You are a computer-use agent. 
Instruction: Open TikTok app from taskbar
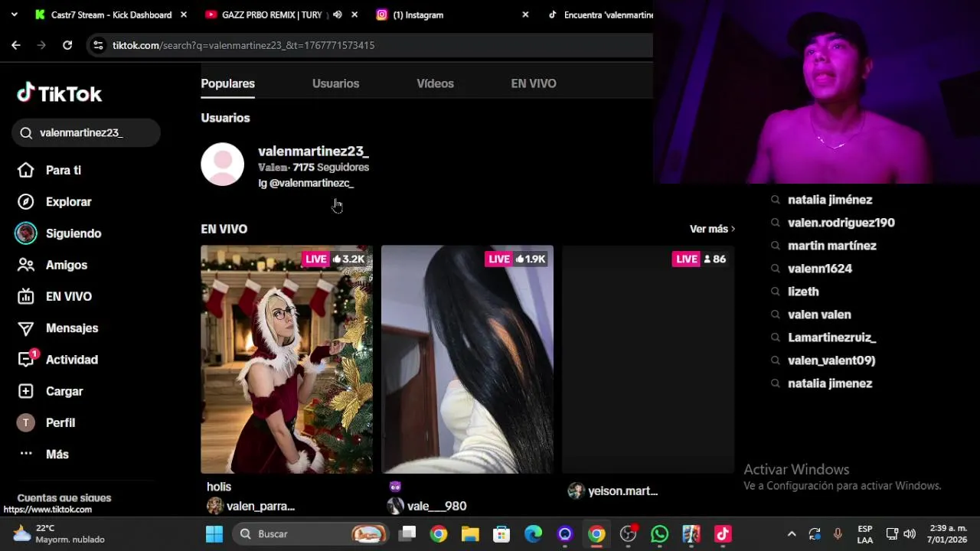723,533
